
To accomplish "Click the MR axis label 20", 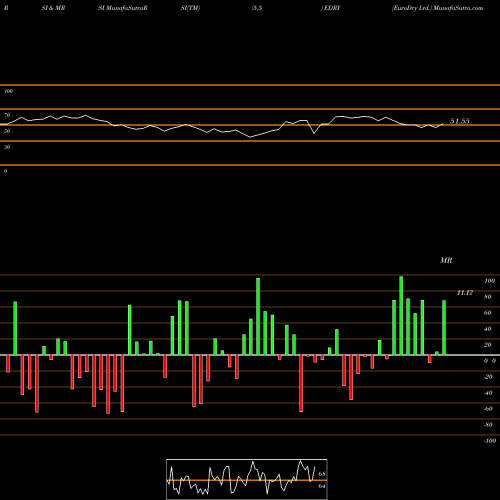I will [x=487, y=345].
